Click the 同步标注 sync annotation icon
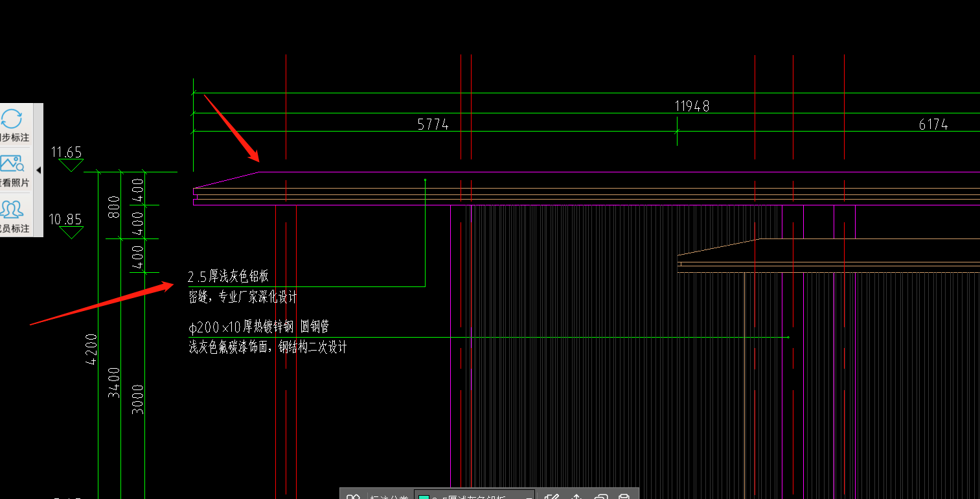Screen dimensions: 980x499 tap(12, 119)
